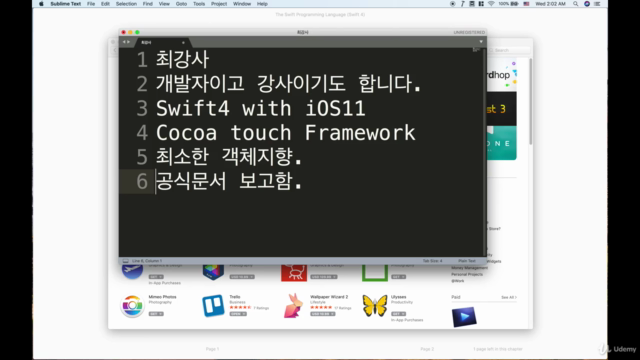Click the teal ONE banner in App Store
This screenshot has width=640, height=360.
pos(502,143)
